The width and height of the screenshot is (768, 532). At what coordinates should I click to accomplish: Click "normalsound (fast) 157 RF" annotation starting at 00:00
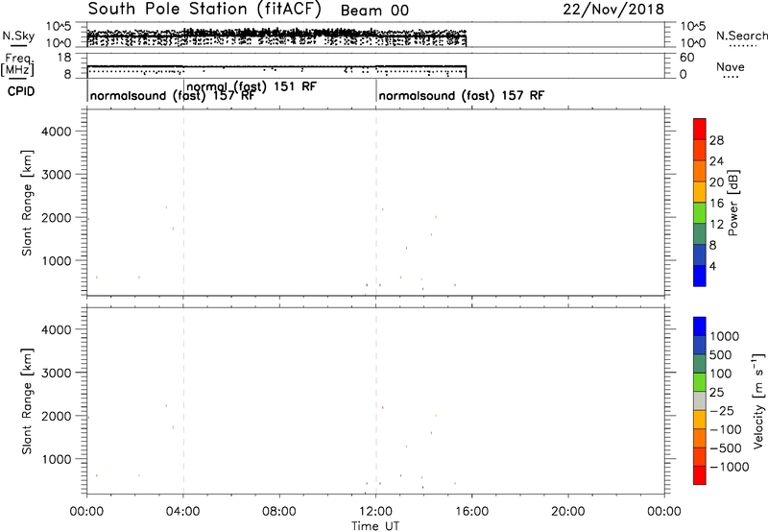pos(173,95)
